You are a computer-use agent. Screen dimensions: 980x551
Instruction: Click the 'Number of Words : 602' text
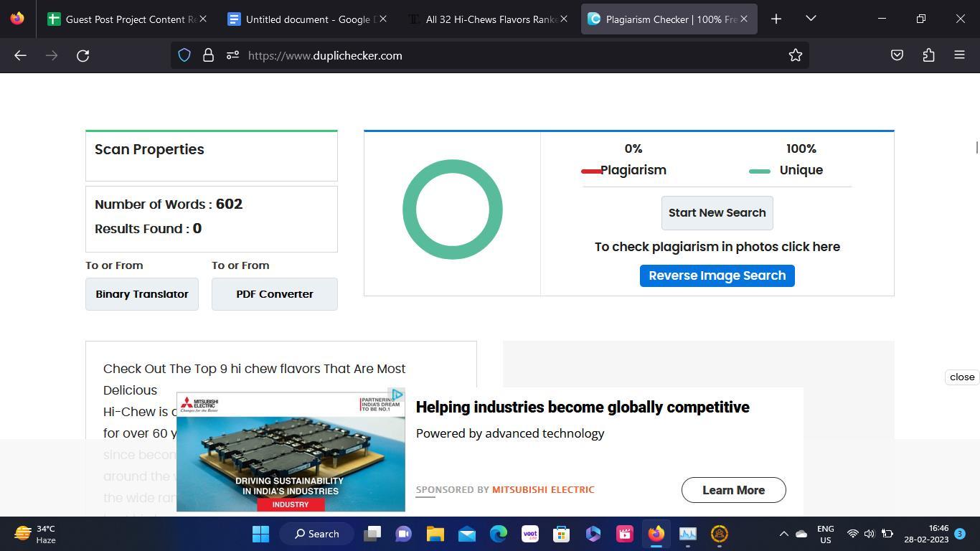169,204
